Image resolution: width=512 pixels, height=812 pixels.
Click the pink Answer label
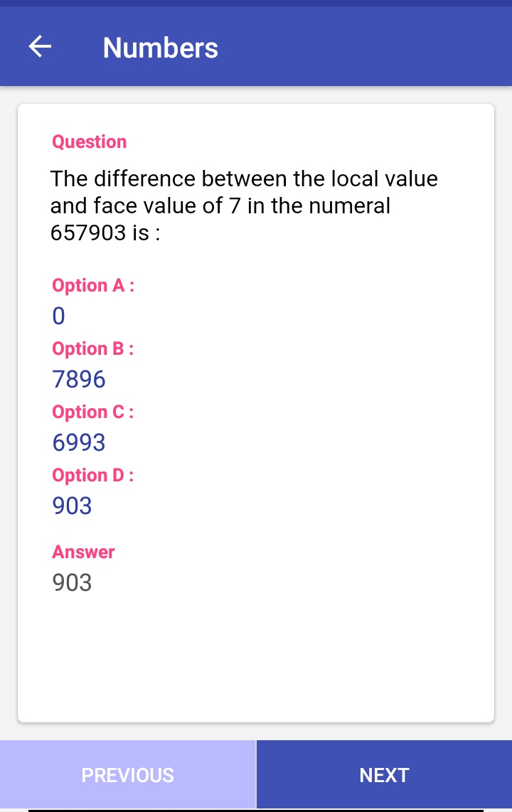coord(83,552)
